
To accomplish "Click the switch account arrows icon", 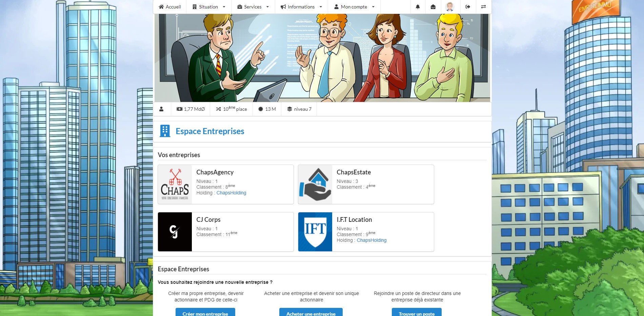I will pyautogui.click(x=483, y=7).
